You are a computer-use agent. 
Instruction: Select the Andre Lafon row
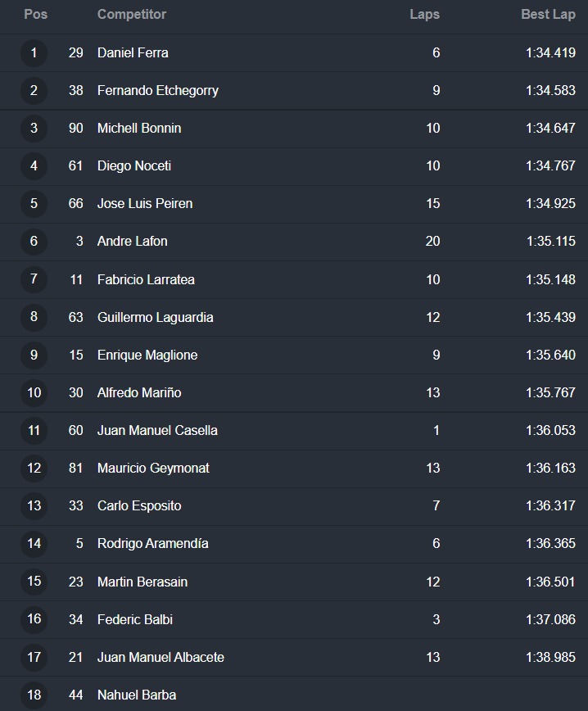(294, 241)
